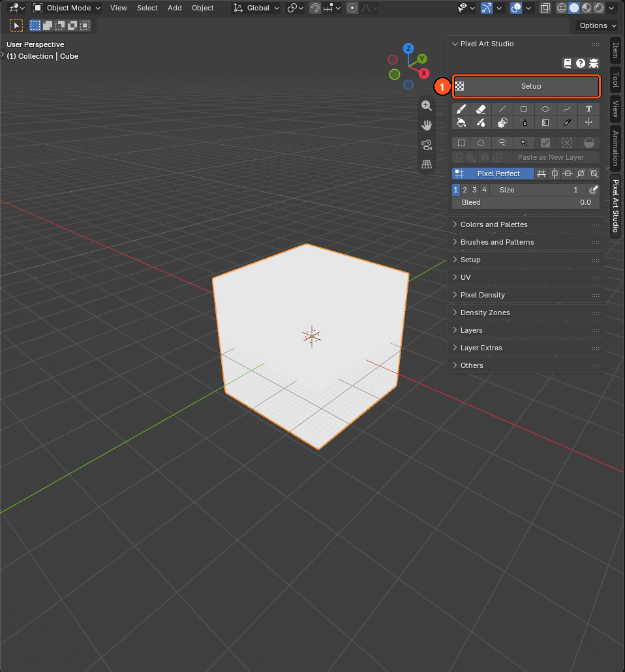625x672 pixels.
Task: Click the bug report icon
Action: (594, 63)
